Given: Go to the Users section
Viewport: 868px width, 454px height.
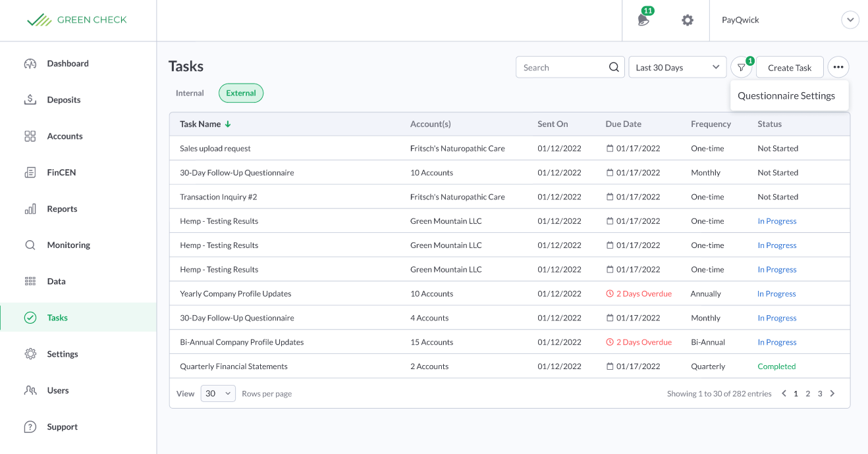Looking at the screenshot, I should point(59,390).
